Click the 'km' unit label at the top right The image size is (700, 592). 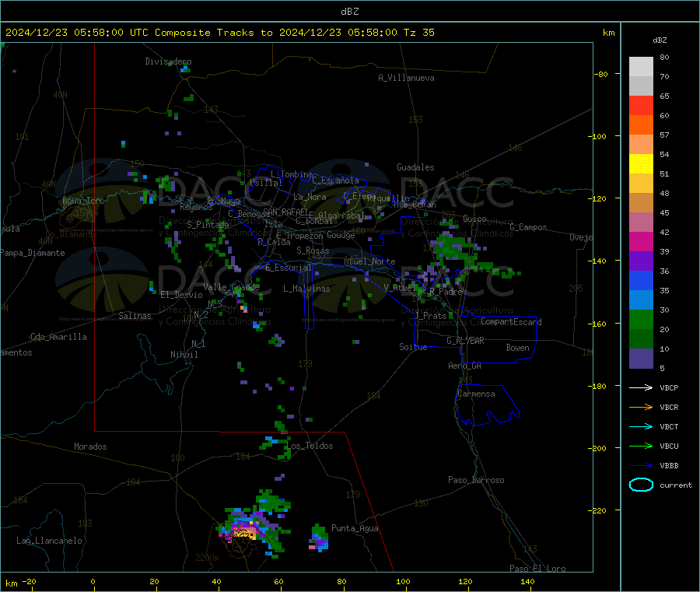pyautogui.click(x=609, y=33)
